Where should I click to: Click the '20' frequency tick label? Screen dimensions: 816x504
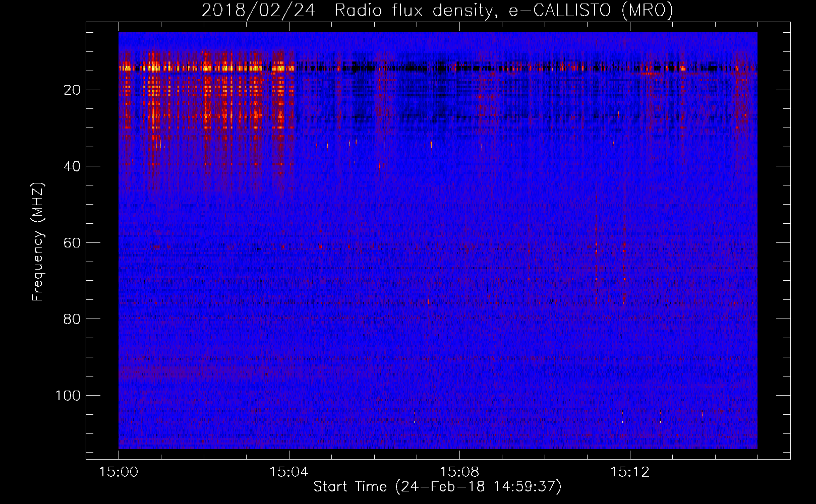pyautogui.click(x=73, y=90)
